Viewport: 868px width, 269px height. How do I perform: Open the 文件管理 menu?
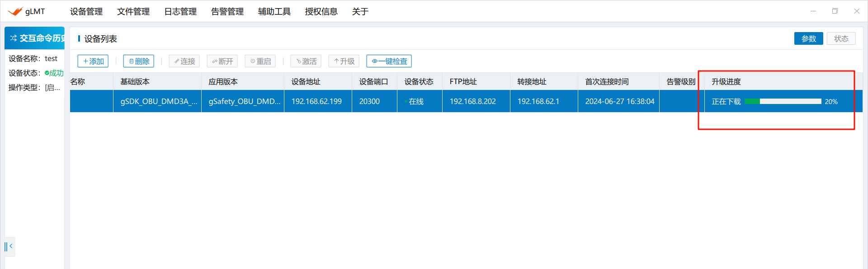(x=133, y=11)
